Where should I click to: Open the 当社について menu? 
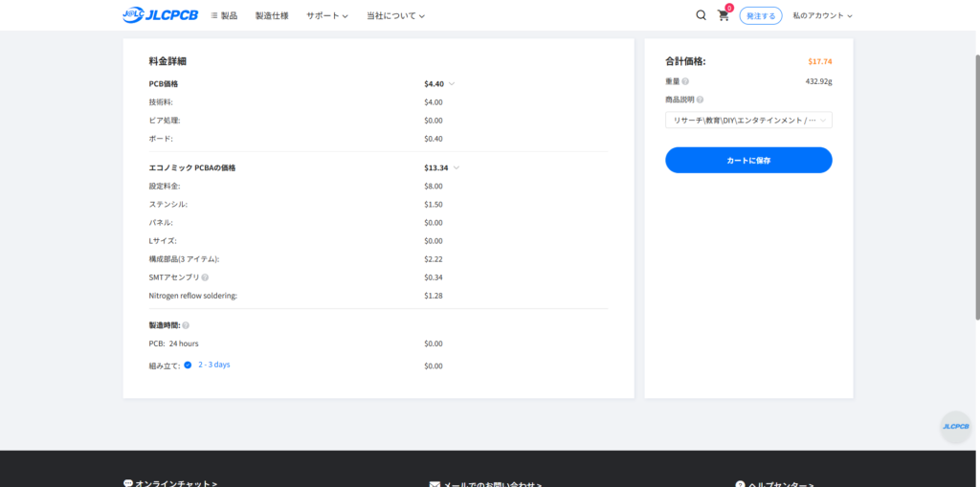click(x=394, y=15)
